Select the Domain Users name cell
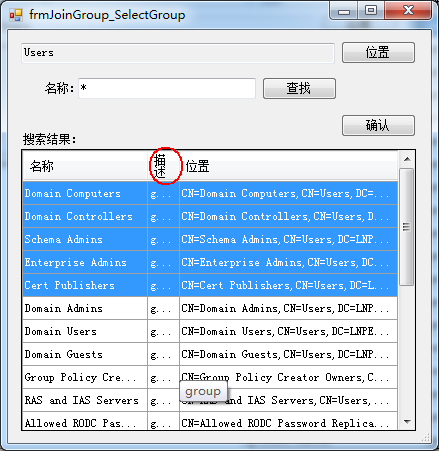Viewport: 439px width, 451px height. click(85, 331)
